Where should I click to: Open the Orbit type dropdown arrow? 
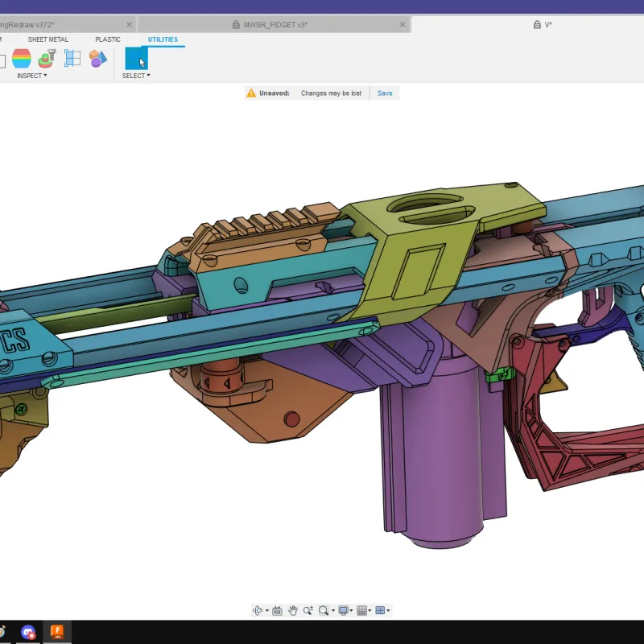coord(267,611)
